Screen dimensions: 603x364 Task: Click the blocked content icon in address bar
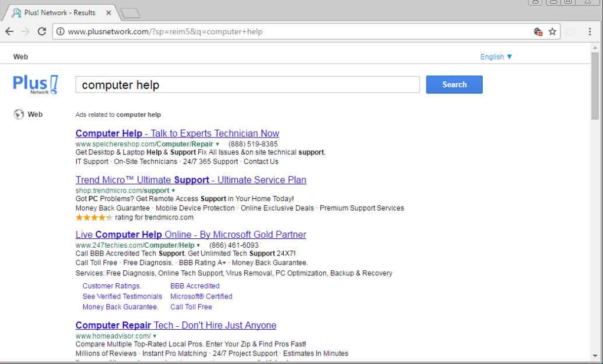coord(538,32)
